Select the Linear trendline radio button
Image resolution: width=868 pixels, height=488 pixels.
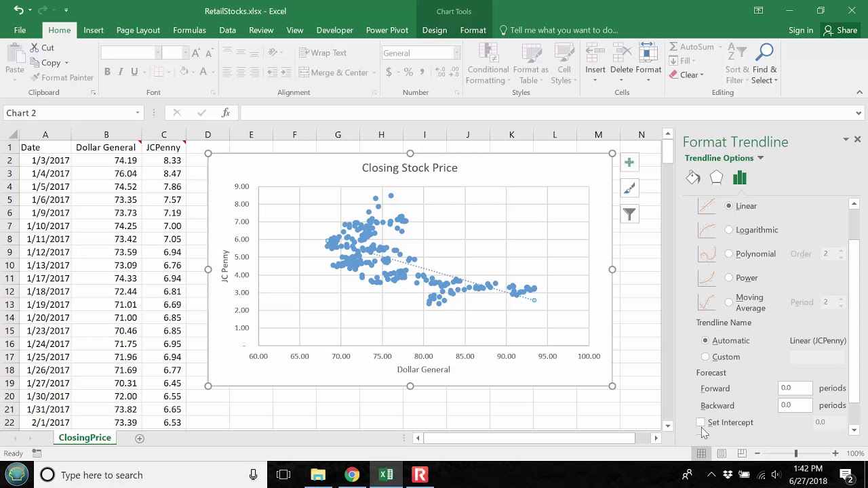point(729,206)
